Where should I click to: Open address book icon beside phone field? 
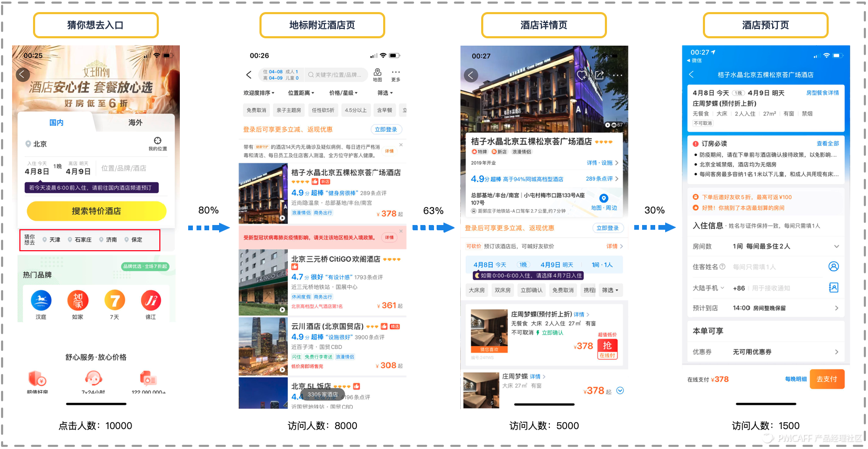[x=833, y=287]
